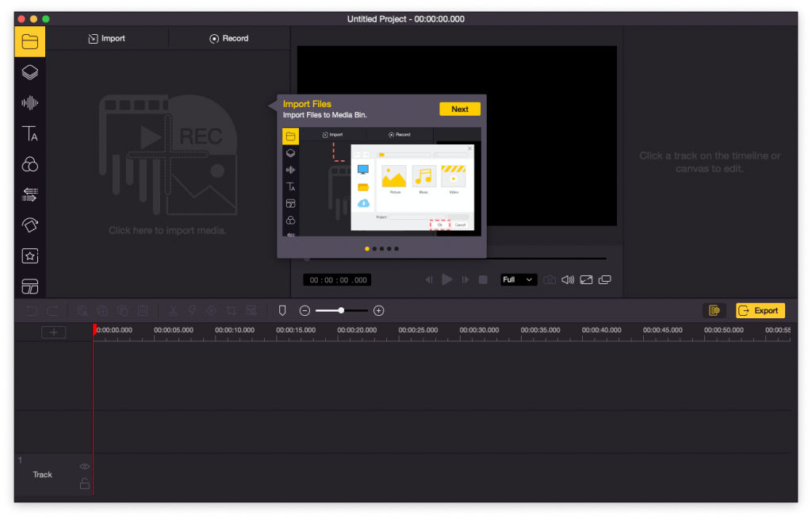Image resolution: width=812 pixels, height=519 pixels.
Task: Enter fullscreen preview mode
Action: (586, 280)
